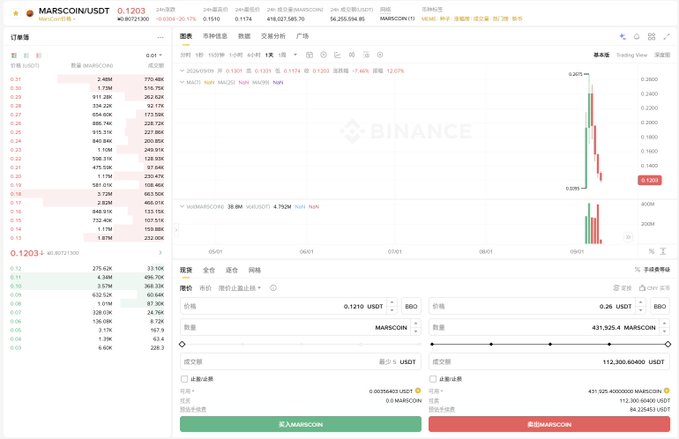
Task: Click the coin icon beside available USDT balance
Action: click(418, 391)
